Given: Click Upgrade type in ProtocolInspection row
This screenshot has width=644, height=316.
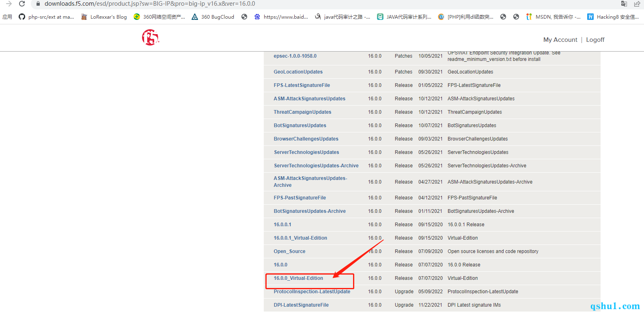Looking at the screenshot, I should (x=404, y=292).
